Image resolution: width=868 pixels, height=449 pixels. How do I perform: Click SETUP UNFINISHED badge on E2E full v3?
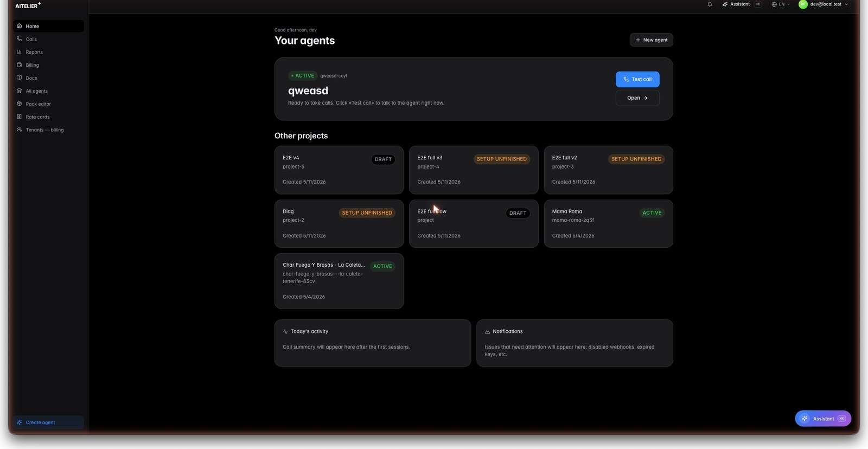502,159
